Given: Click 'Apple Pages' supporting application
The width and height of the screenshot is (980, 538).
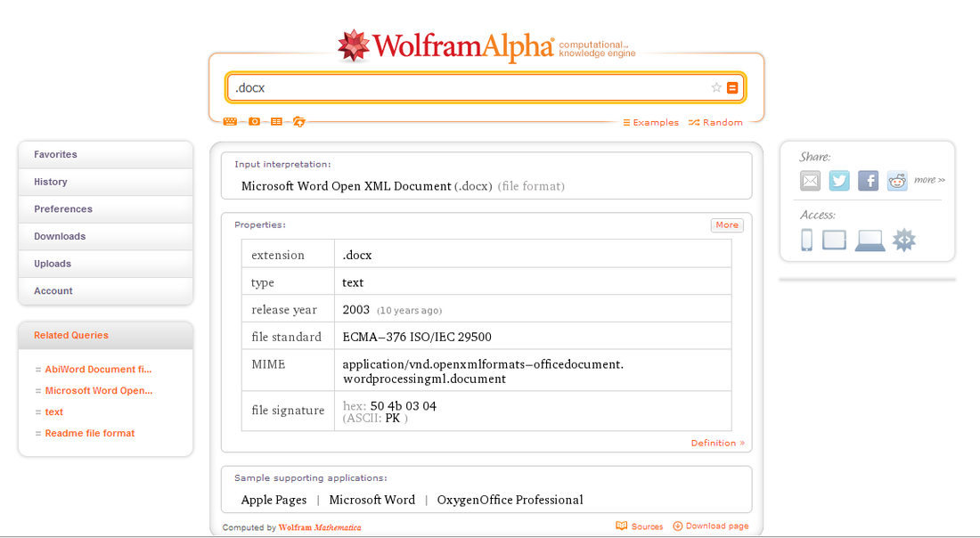Looking at the screenshot, I should pyautogui.click(x=274, y=500).
